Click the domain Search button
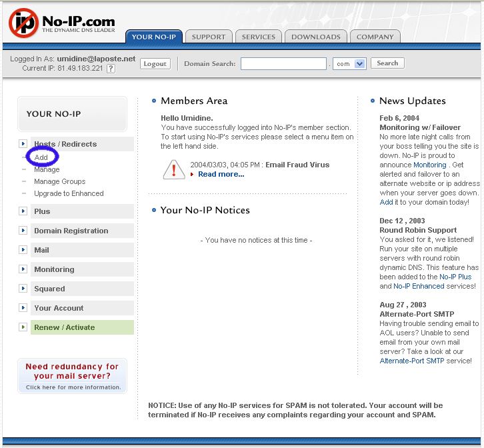Screen dimensions: 484x448 [x=387, y=63]
